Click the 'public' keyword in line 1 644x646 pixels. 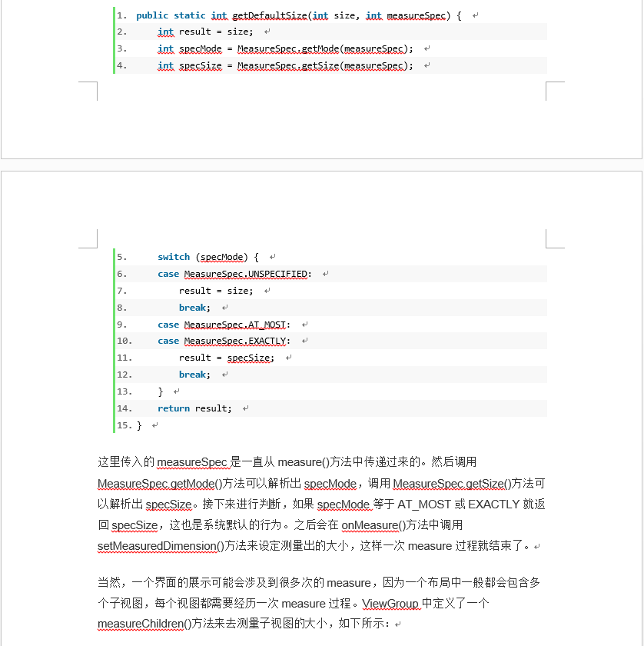[x=152, y=15]
